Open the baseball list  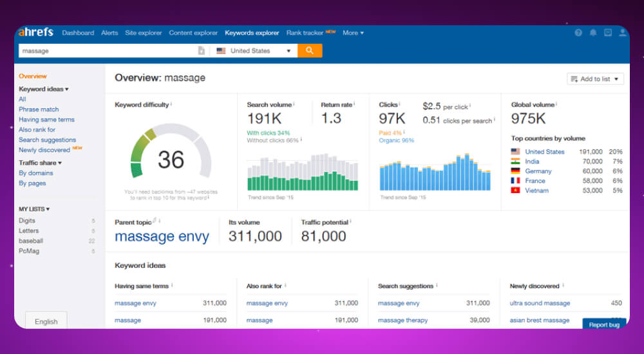tap(31, 241)
